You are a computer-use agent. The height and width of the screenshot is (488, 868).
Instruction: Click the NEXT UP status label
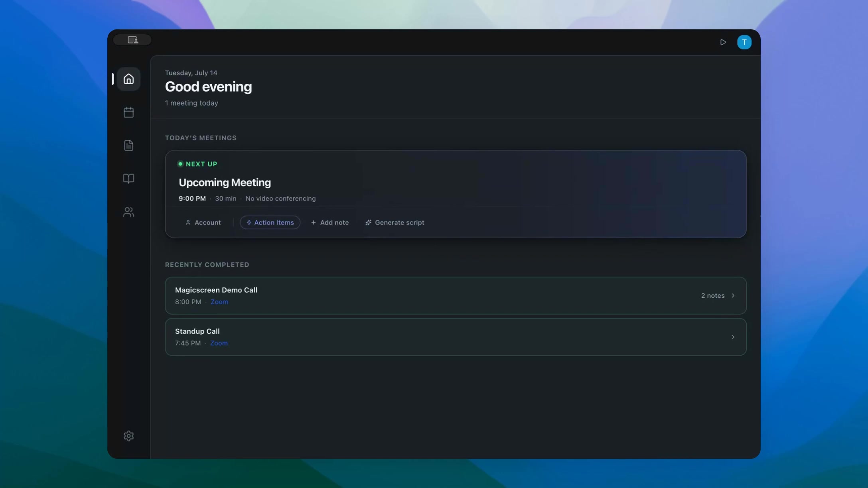pos(201,164)
